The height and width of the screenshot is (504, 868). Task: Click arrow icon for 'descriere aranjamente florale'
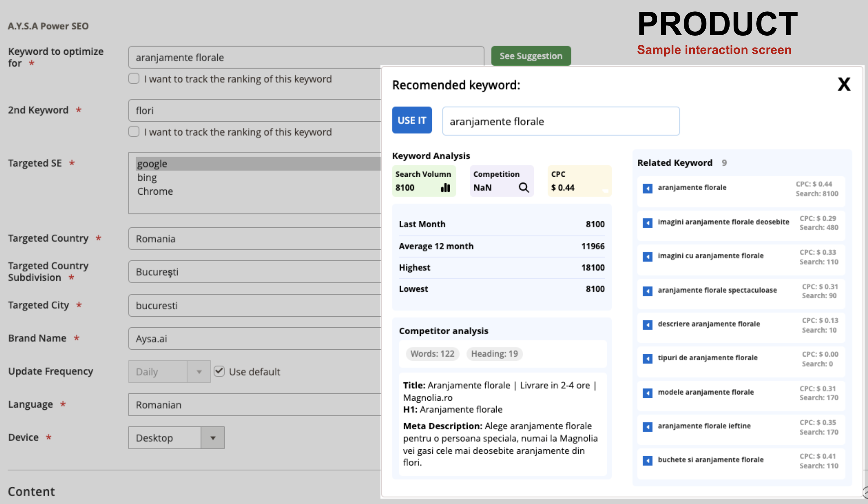click(x=647, y=325)
